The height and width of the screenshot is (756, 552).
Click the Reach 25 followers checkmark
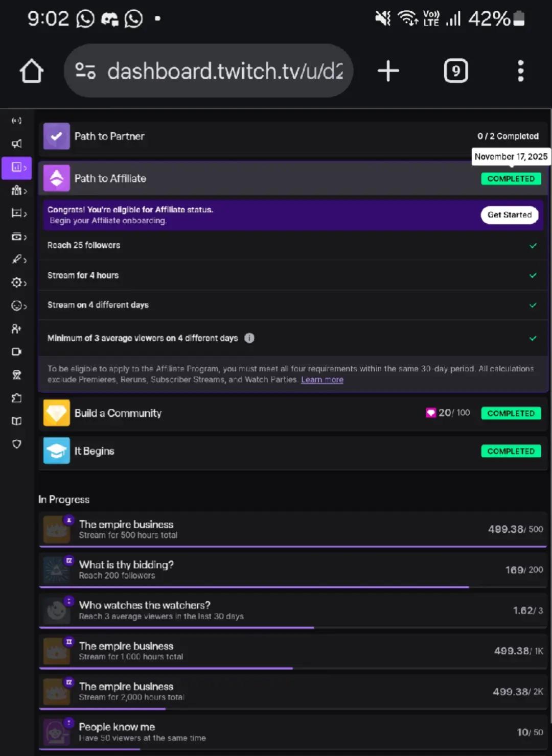(x=533, y=246)
